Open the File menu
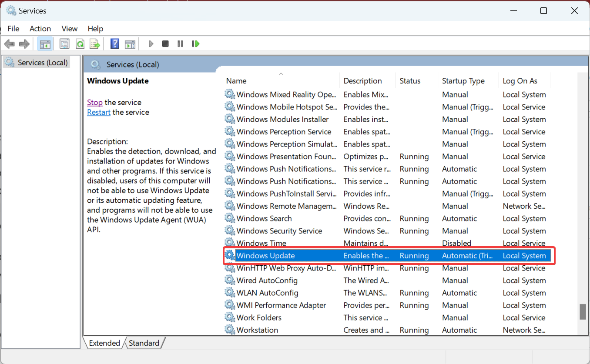This screenshot has height=364, width=590. [x=13, y=29]
